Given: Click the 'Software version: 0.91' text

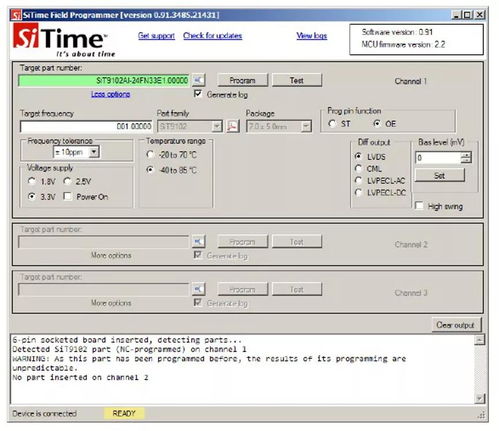Looking at the screenshot, I should [397, 32].
